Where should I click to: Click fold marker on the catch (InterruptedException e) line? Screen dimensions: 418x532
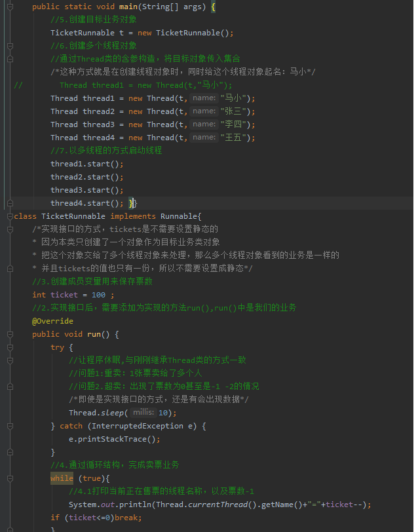click(x=10, y=426)
